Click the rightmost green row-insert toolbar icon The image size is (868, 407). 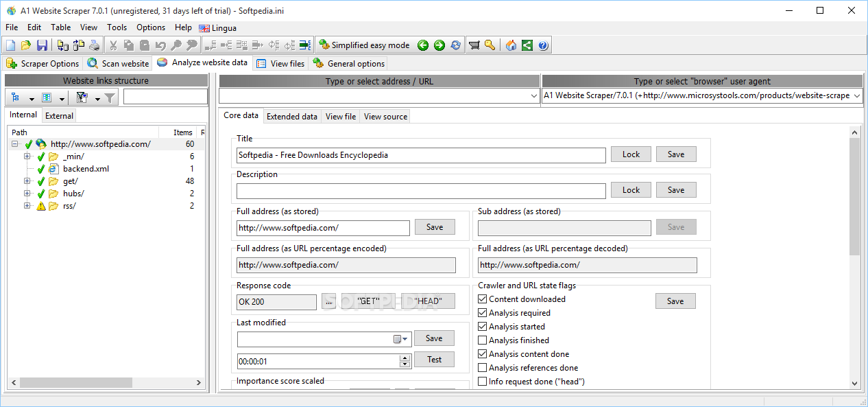(x=305, y=45)
